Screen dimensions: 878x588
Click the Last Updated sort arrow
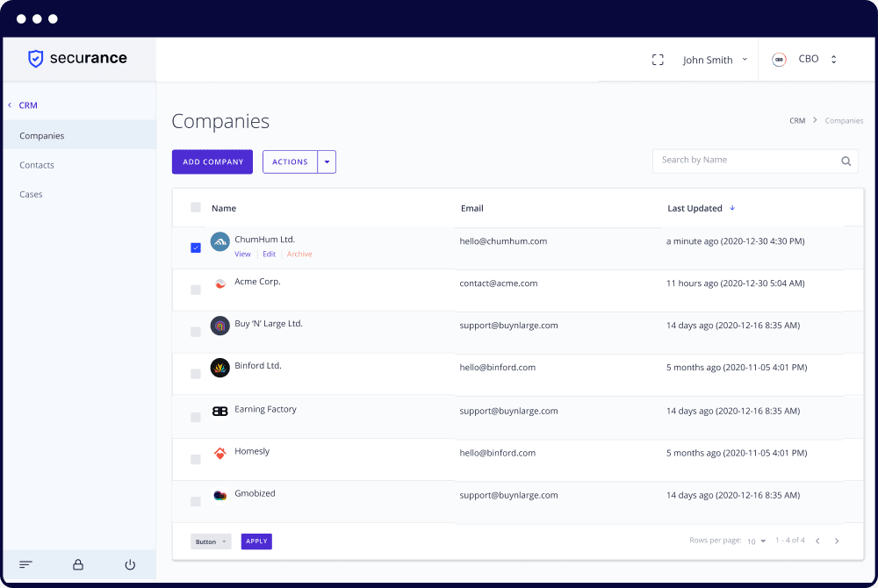(x=732, y=208)
